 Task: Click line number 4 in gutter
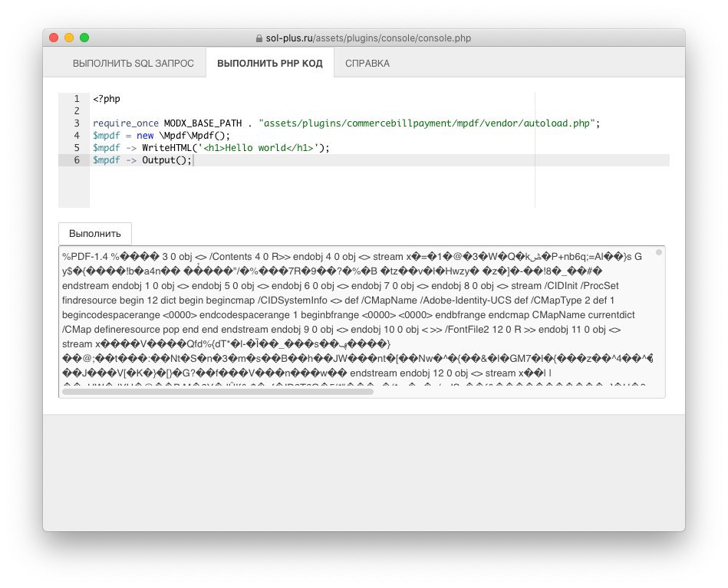click(x=77, y=136)
